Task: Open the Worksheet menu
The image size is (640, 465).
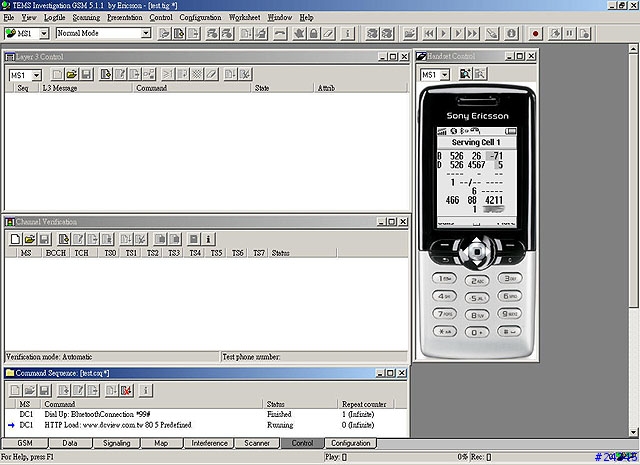Action: (244, 18)
